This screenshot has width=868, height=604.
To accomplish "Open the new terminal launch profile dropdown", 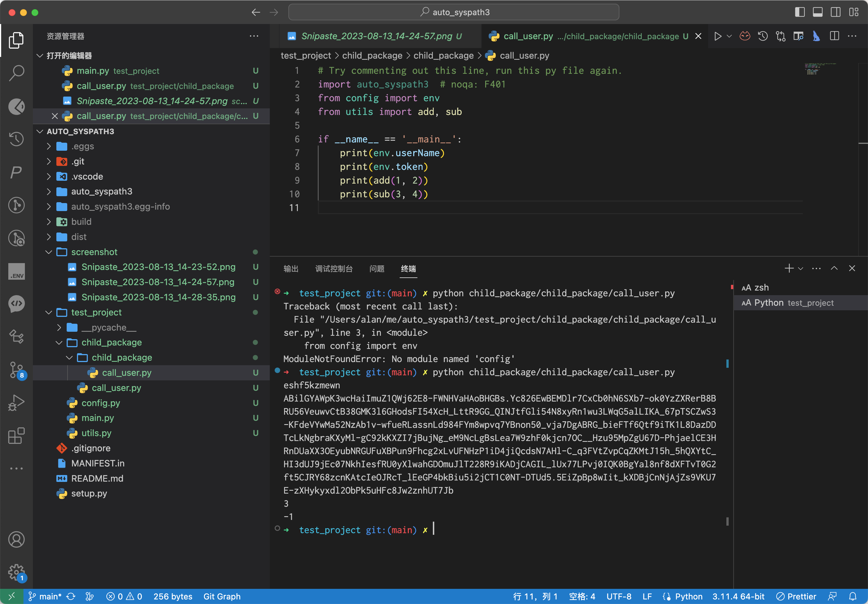I will (x=801, y=269).
